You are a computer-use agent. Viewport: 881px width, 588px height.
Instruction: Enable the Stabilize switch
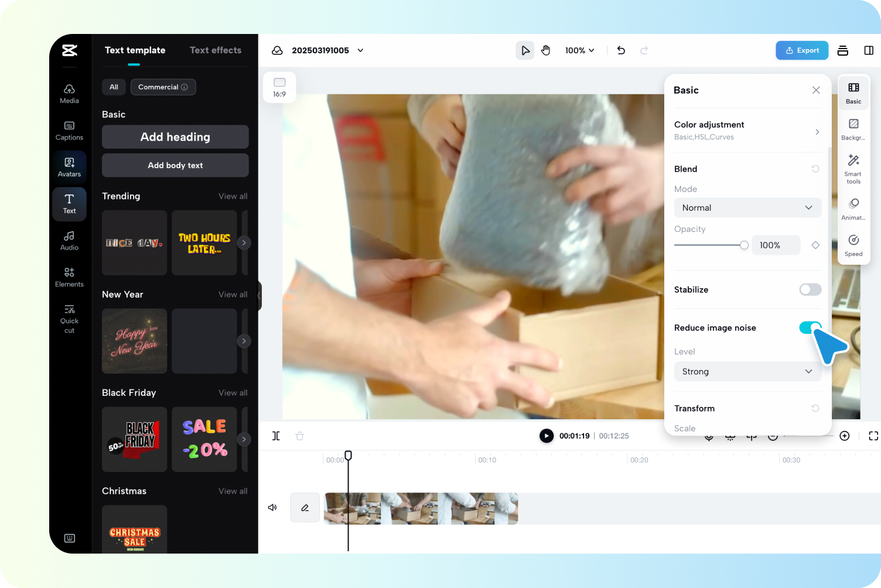pos(811,289)
